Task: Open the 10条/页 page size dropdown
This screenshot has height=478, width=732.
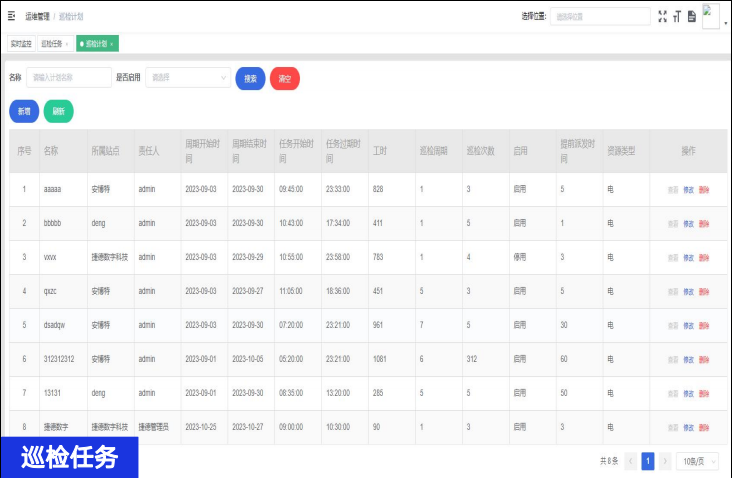Action: [699, 461]
